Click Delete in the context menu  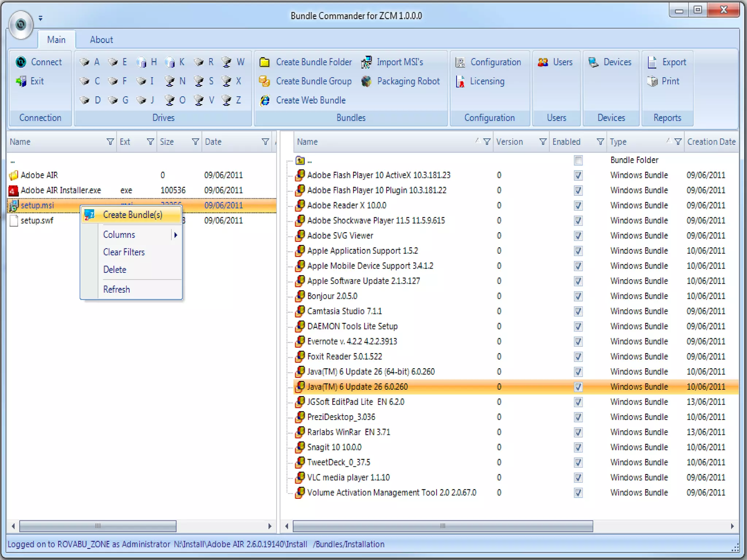click(115, 270)
